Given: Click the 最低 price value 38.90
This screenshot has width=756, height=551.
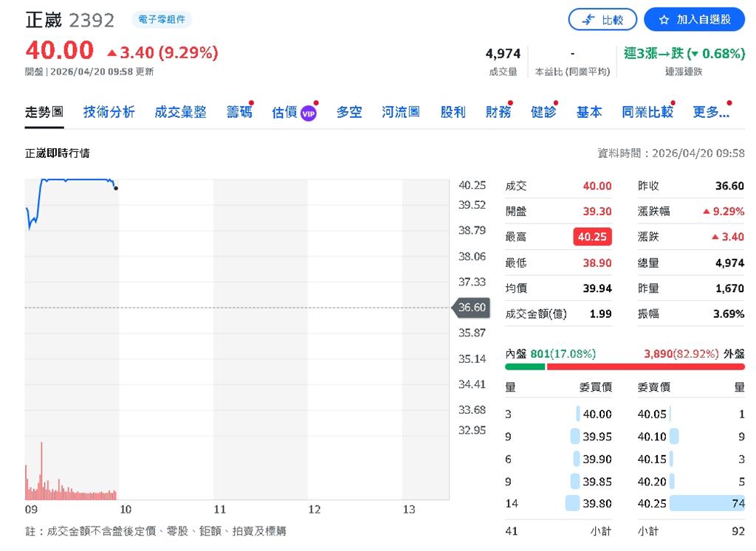Looking at the screenshot, I should coord(597,263).
